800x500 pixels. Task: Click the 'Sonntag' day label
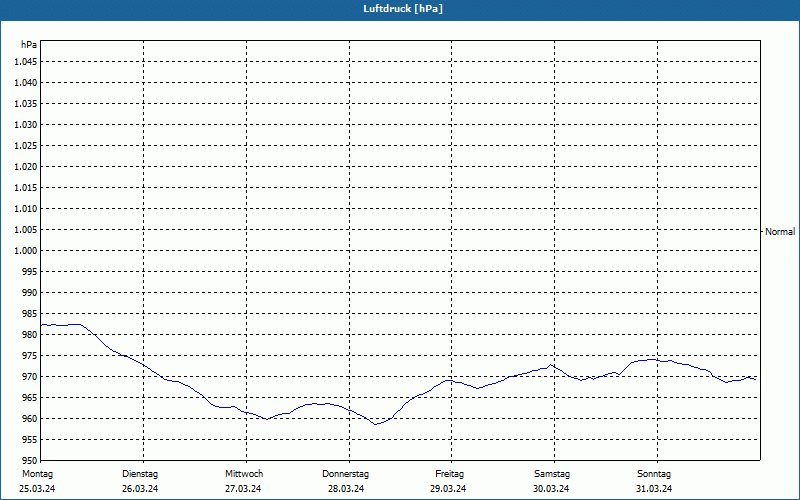coord(654,474)
